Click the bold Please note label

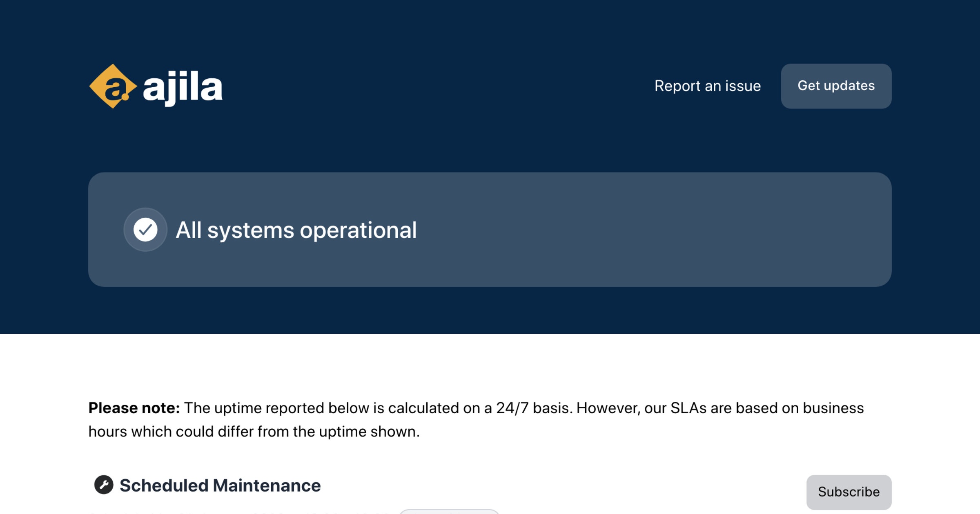pyautogui.click(x=134, y=408)
